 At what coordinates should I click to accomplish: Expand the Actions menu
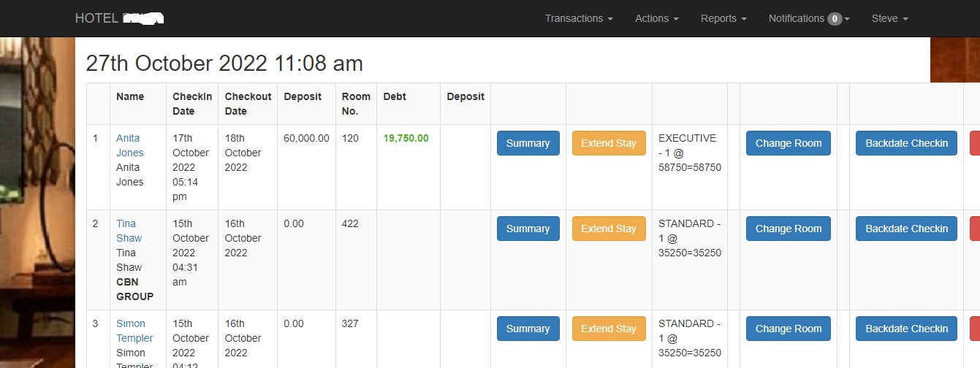tap(656, 18)
